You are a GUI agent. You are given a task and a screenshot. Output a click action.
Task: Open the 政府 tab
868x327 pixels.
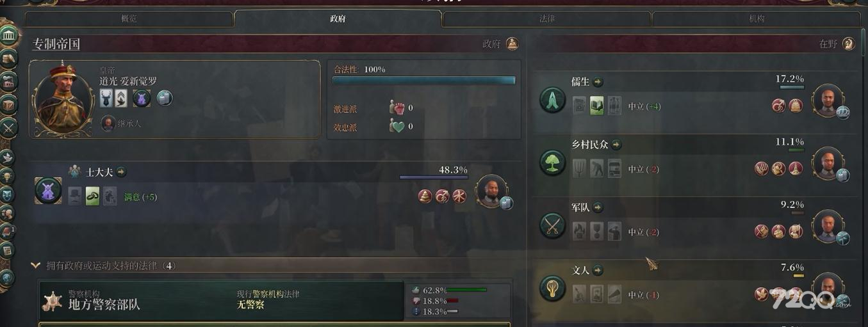point(338,19)
